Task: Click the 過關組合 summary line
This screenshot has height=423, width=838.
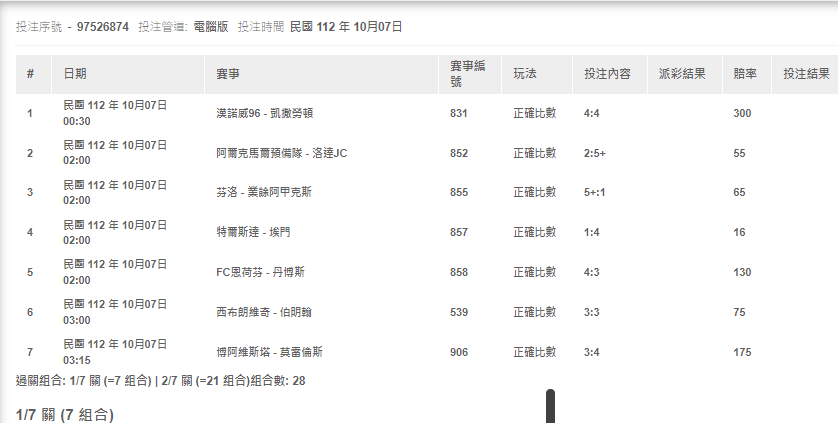Action: coord(160,381)
